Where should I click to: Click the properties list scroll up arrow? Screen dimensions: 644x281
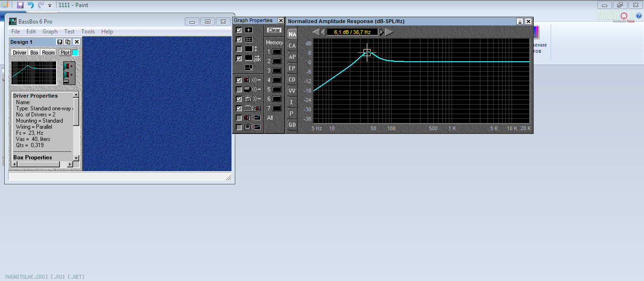click(x=76, y=95)
